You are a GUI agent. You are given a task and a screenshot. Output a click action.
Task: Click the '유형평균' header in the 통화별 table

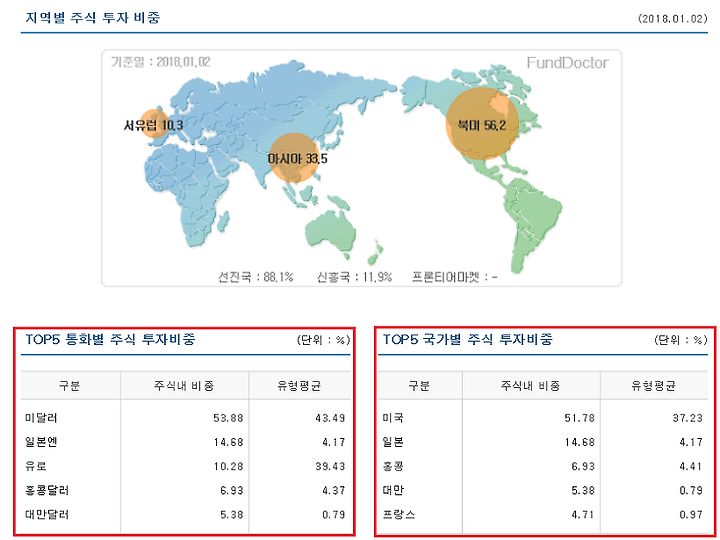(x=299, y=385)
